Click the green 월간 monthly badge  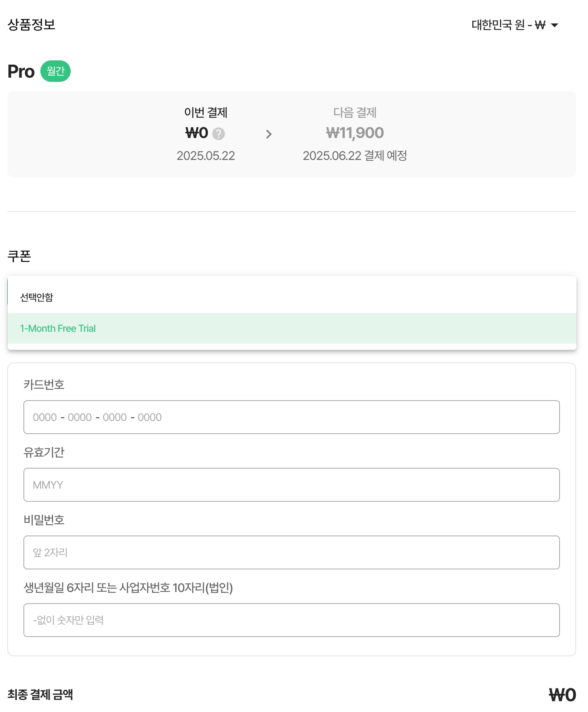(x=55, y=71)
